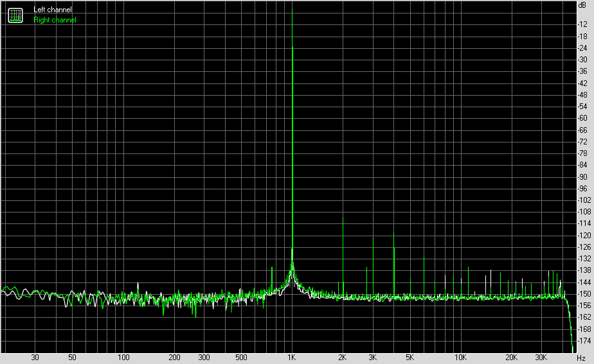Click the "10K" frequency axis label

coord(460,358)
